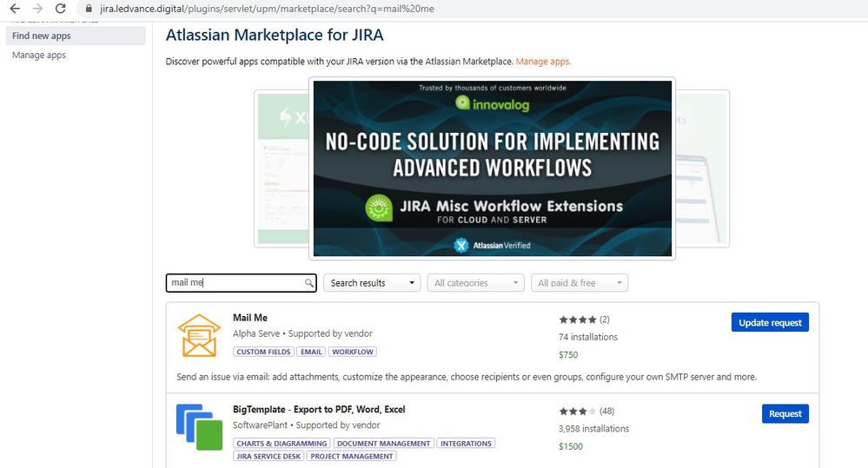The image size is (868, 468).
Task: Click the CHARTS & DIAGRAMMING tag
Action: tap(282, 444)
